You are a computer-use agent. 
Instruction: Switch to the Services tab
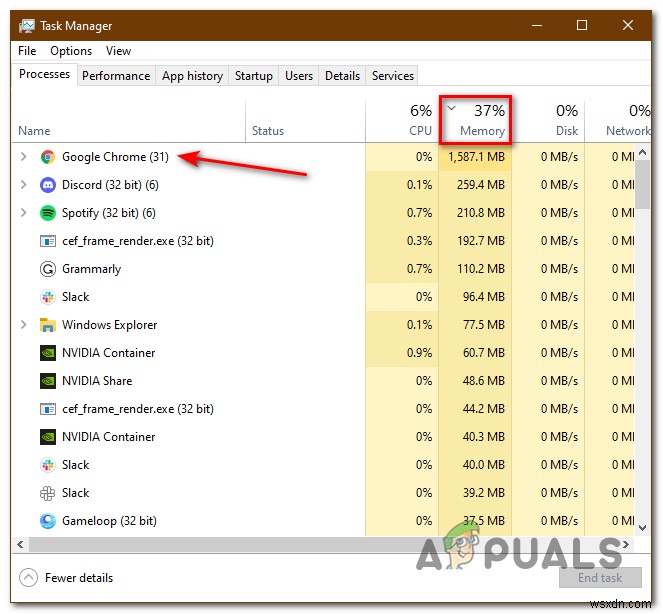[393, 76]
